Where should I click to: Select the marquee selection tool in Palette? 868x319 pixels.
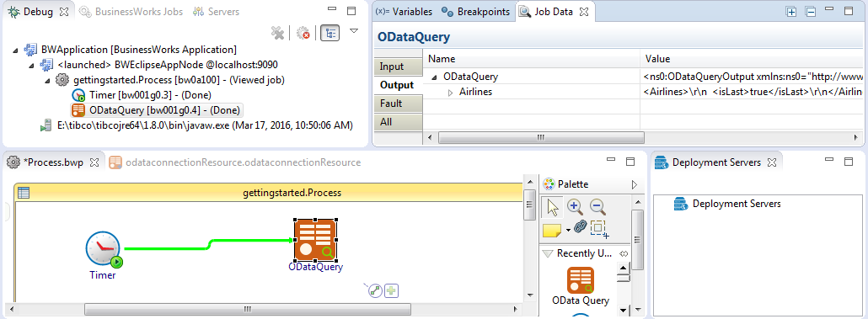tap(599, 229)
